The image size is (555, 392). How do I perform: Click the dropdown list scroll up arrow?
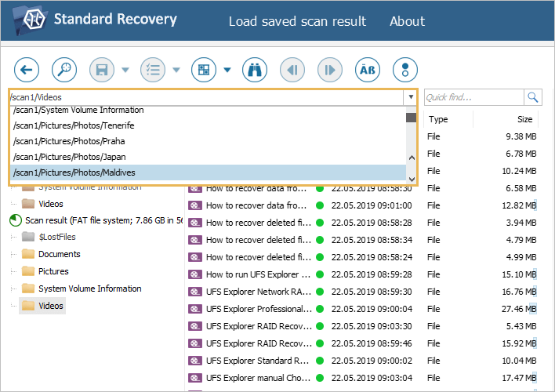click(x=412, y=158)
